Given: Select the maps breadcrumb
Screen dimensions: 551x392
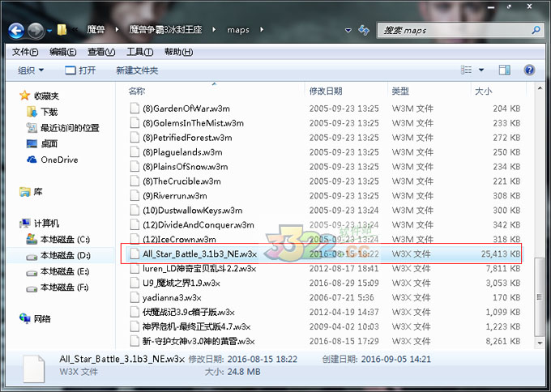Looking at the screenshot, I should pyautogui.click(x=238, y=30).
